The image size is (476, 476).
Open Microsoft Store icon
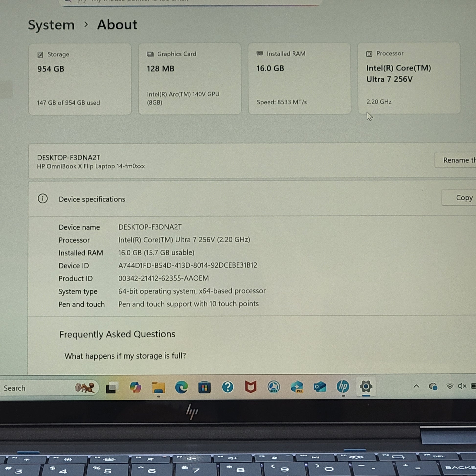tap(204, 387)
